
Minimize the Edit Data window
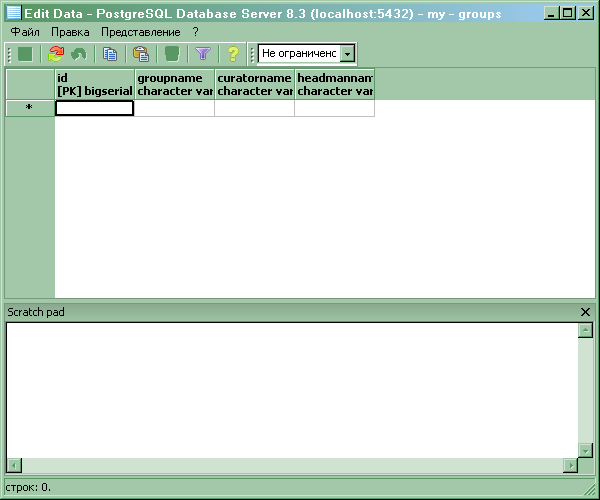[551, 13]
